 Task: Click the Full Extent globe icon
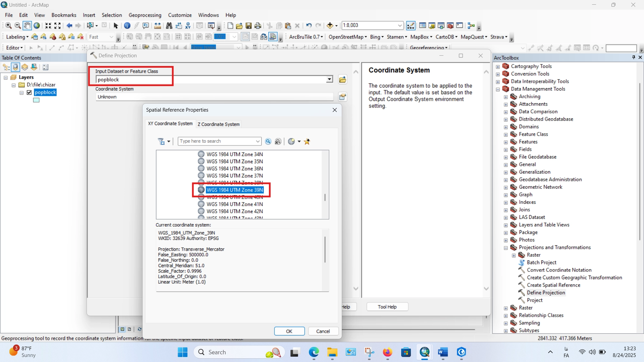coord(37,25)
